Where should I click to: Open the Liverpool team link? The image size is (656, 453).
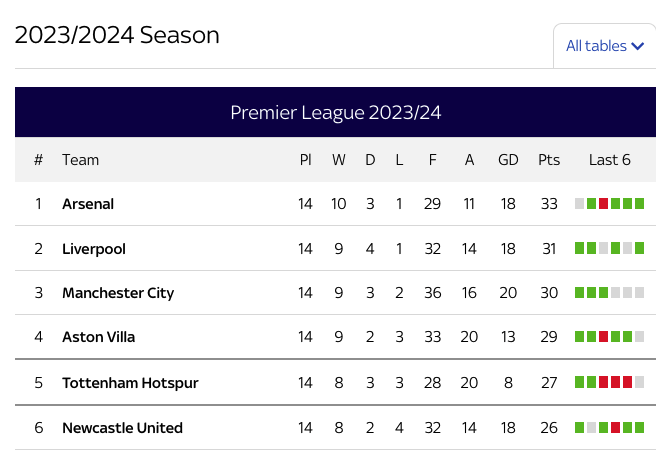coord(94,249)
